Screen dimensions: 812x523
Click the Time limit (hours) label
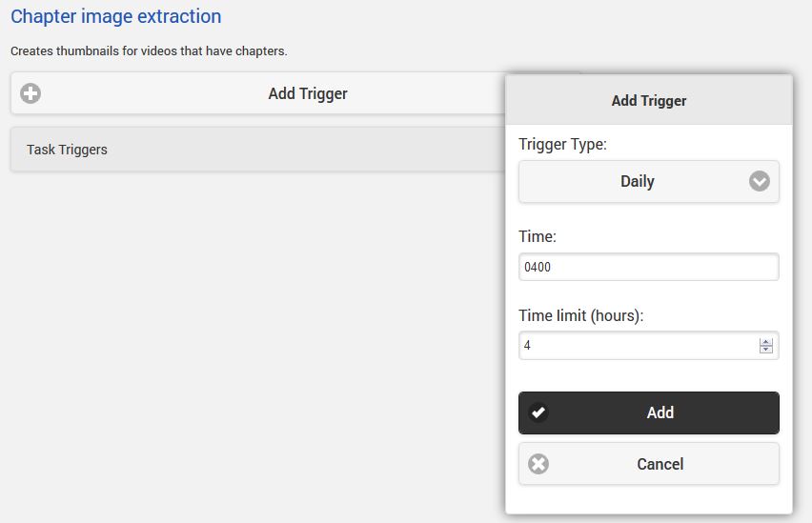point(580,315)
